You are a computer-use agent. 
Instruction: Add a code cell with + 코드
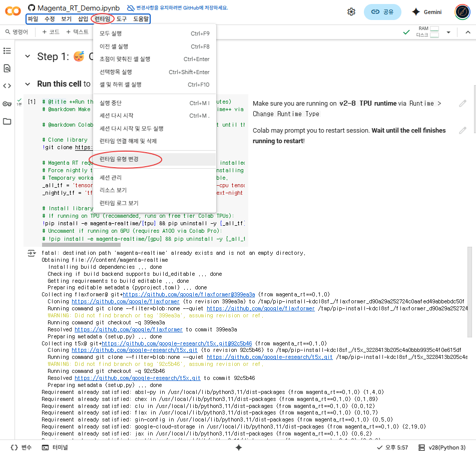pos(51,32)
